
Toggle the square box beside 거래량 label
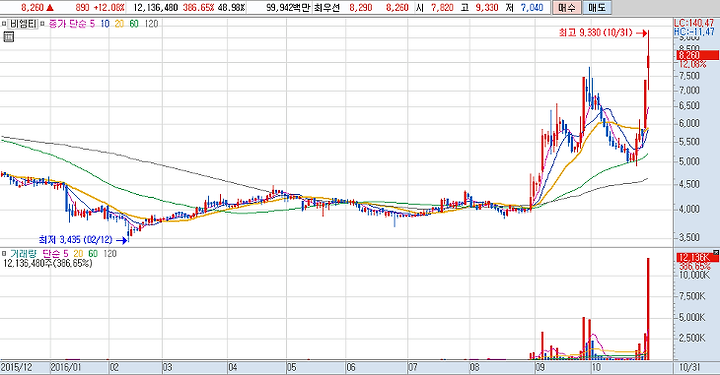coord(4,254)
